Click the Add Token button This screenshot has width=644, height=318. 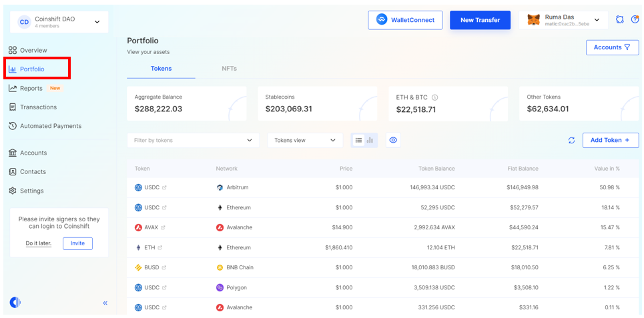[610, 140]
